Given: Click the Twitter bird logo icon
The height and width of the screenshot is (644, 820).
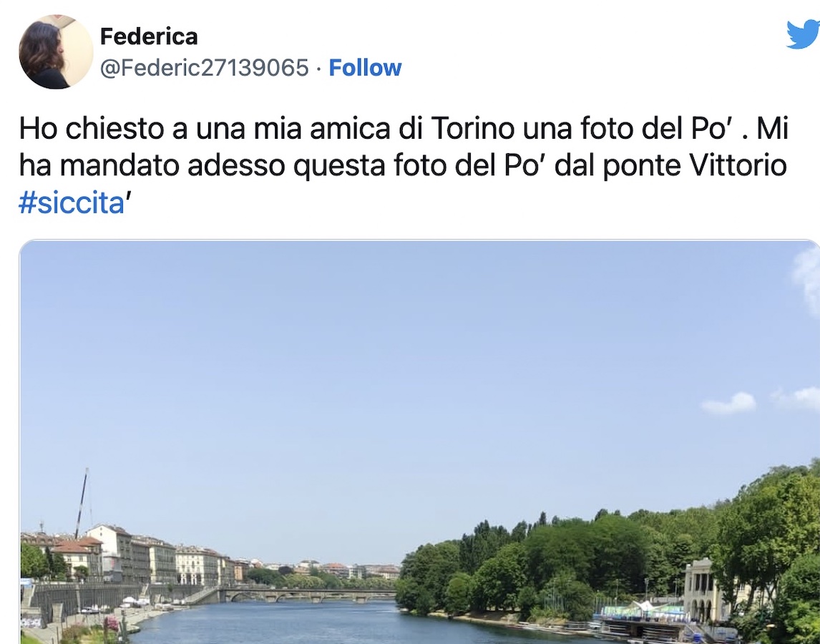Looking at the screenshot, I should 804,33.
